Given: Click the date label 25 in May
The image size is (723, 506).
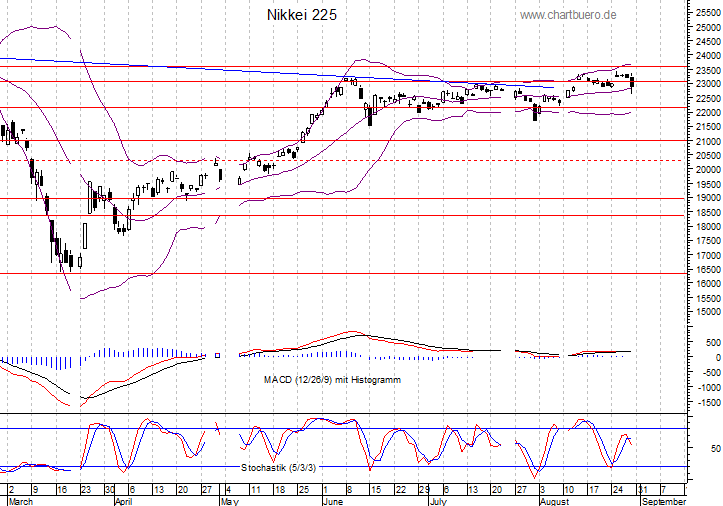Looking at the screenshot, I should (304, 489).
